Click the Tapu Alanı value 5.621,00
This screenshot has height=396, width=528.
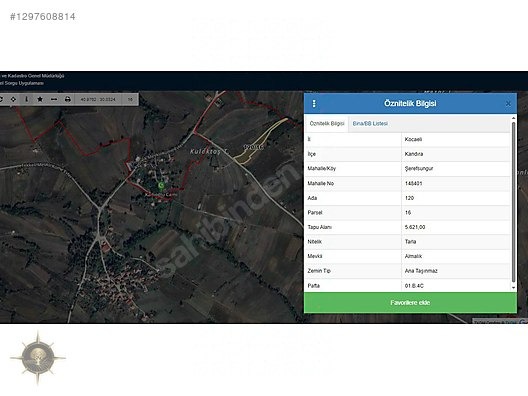pos(415,227)
